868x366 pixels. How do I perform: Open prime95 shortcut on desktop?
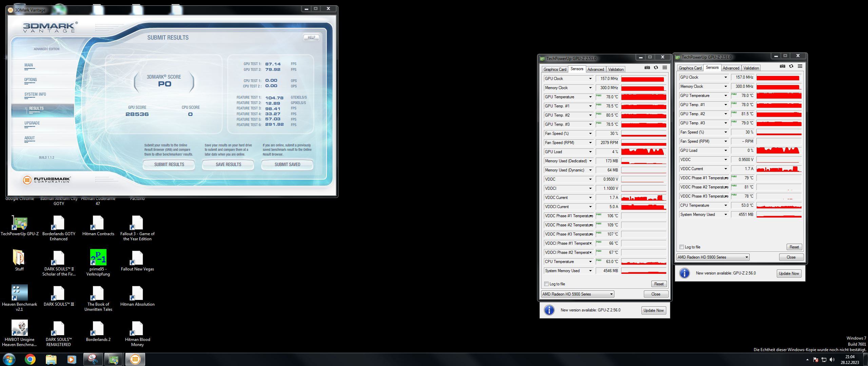pos(98,263)
